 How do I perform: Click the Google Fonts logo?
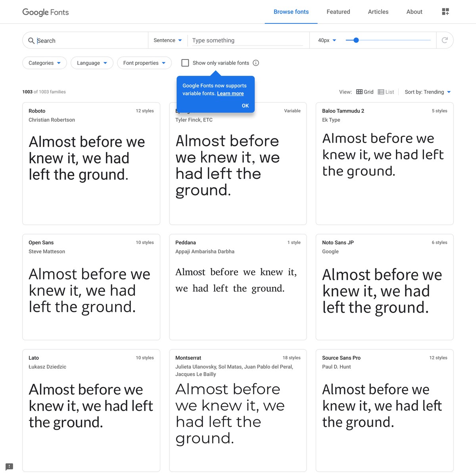[x=46, y=12]
